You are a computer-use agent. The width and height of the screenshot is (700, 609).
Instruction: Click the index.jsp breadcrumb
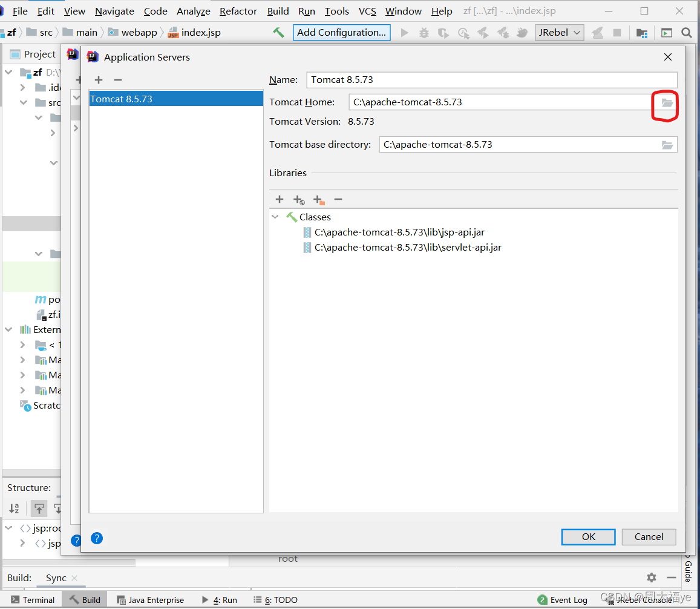(195, 33)
